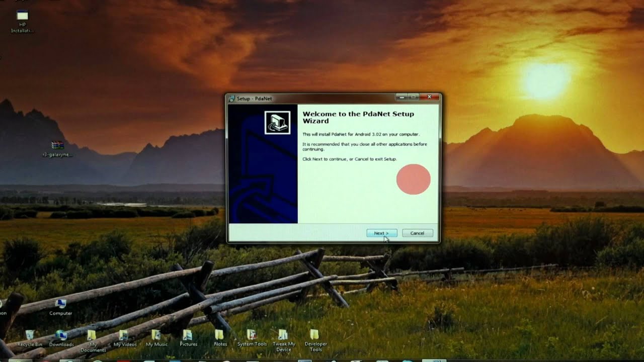Image resolution: width=644 pixels, height=362 pixels.
Task: Cancel the PdaNet setup wizard
Action: tap(417, 233)
